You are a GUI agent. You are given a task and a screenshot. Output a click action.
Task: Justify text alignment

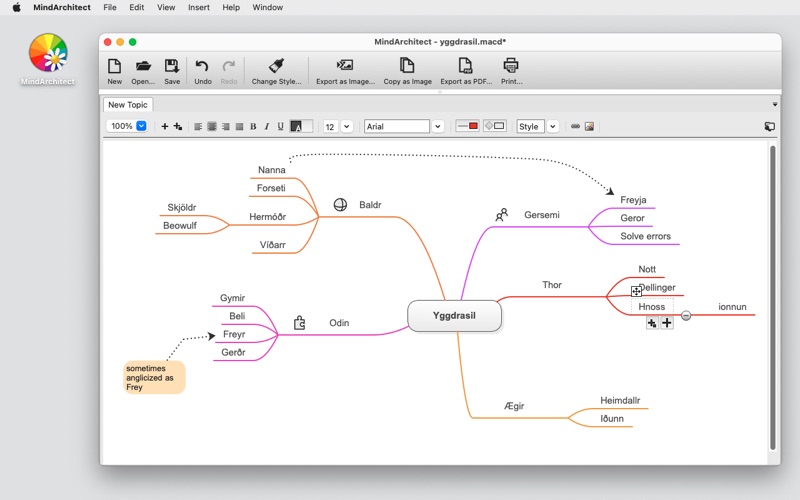click(x=239, y=127)
